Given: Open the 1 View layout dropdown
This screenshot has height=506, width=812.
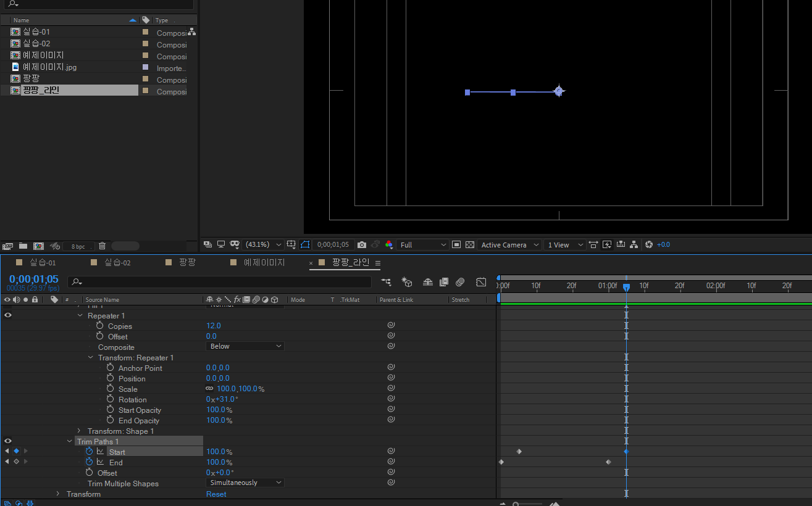Looking at the screenshot, I should pyautogui.click(x=565, y=245).
